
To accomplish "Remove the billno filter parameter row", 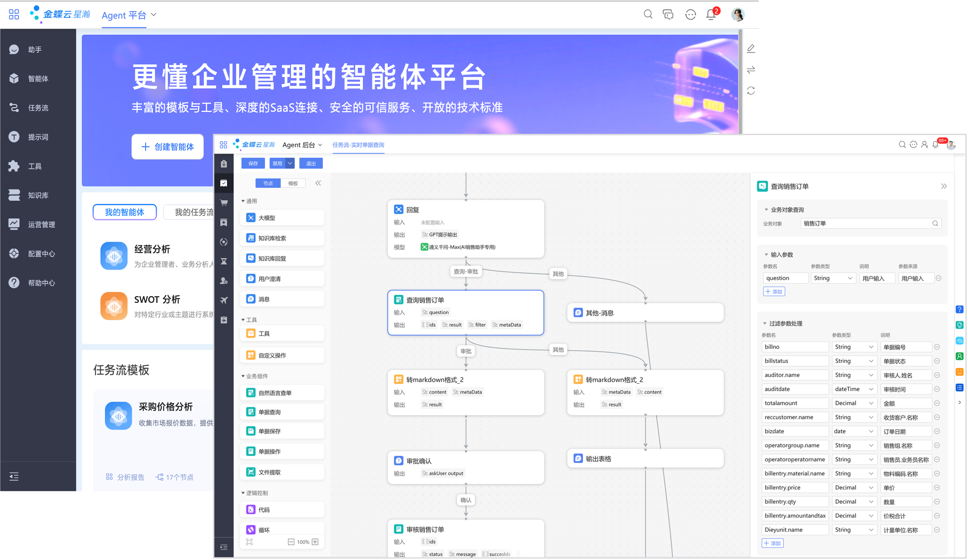I will [937, 347].
